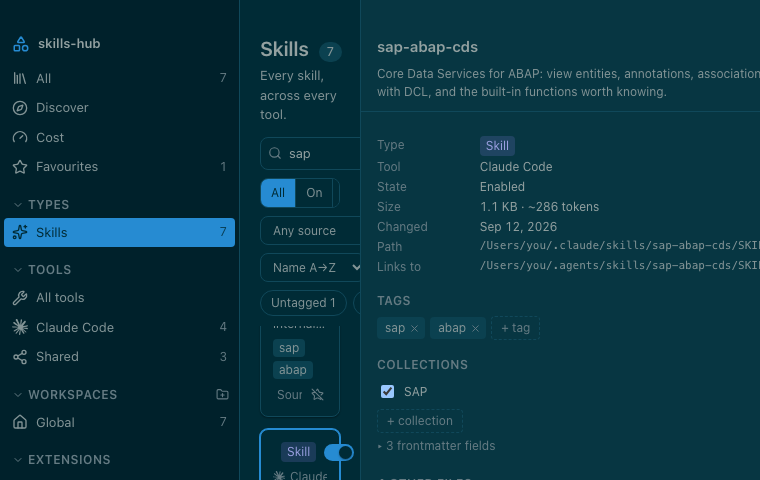
Task: Expand the 3 frontmatter fields
Action: 436,446
